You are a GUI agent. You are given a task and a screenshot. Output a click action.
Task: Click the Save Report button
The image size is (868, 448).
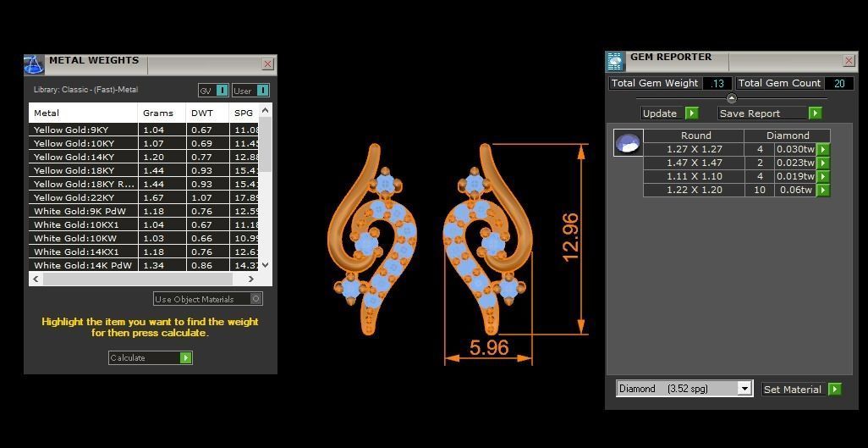(770, 113)
